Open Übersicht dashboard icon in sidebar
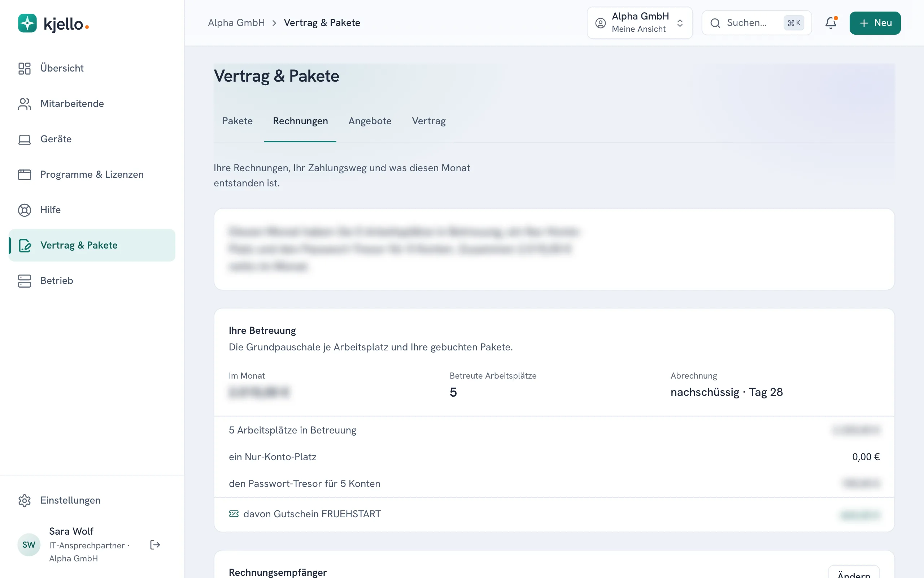 pos(25,68)
